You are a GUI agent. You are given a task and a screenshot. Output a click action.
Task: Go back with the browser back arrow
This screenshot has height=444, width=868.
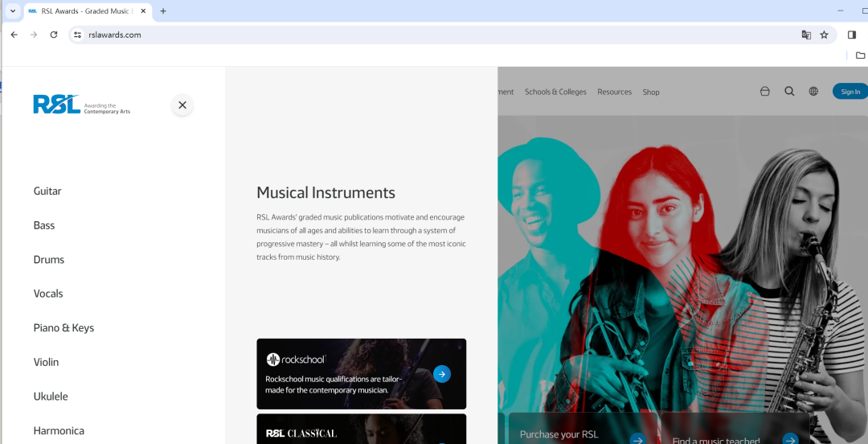coord(14,35)
